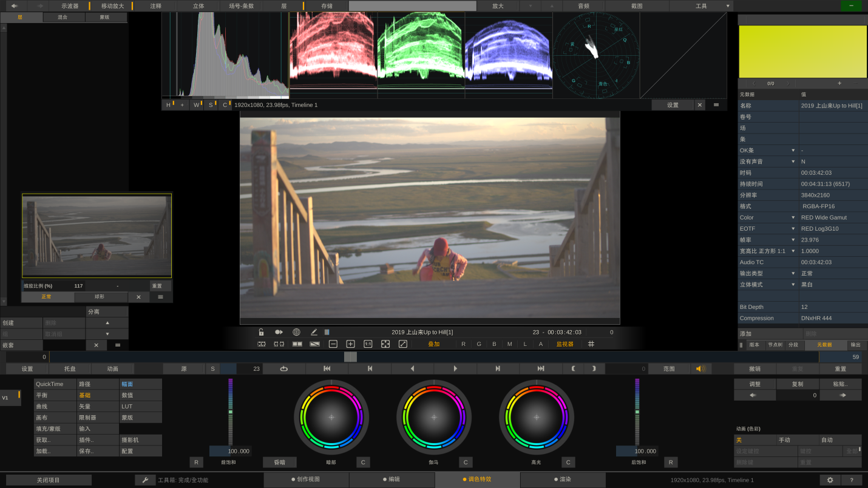
Task: Click the 设置 button in scope bar
Action: pos(673,105)
